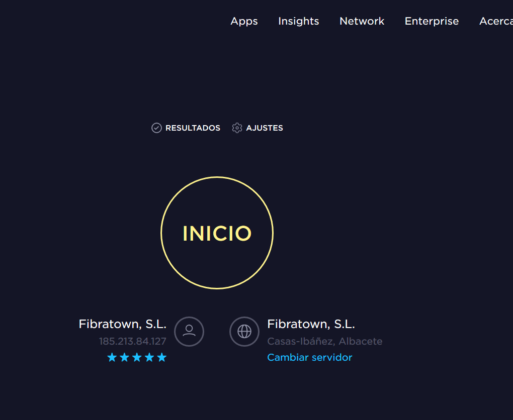Image resolution: width=513 pixels, height=420 pixels.
Task: Open the Insights menu item
Action: point(298,21)
